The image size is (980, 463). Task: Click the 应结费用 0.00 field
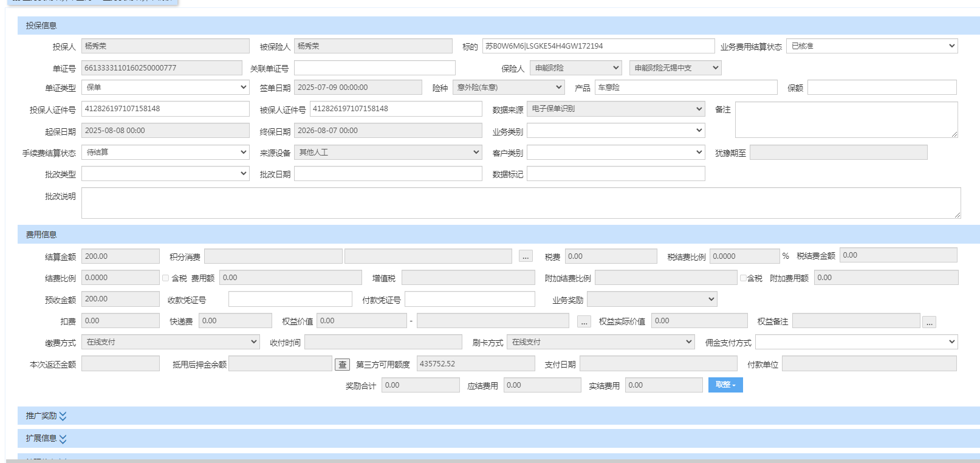click(542, 385)
